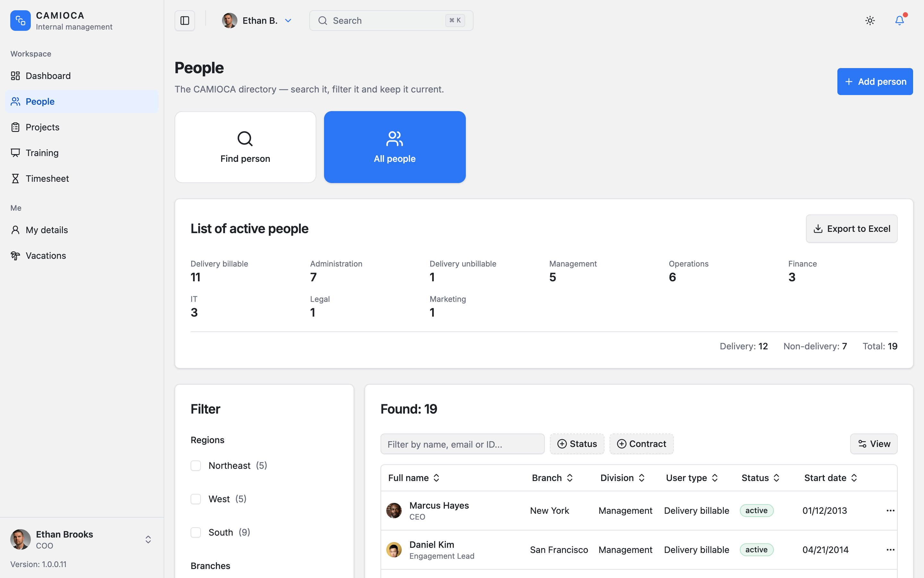Click Ethan B. avatar in header
Screen dimensions: 924x578
point(229,21)
